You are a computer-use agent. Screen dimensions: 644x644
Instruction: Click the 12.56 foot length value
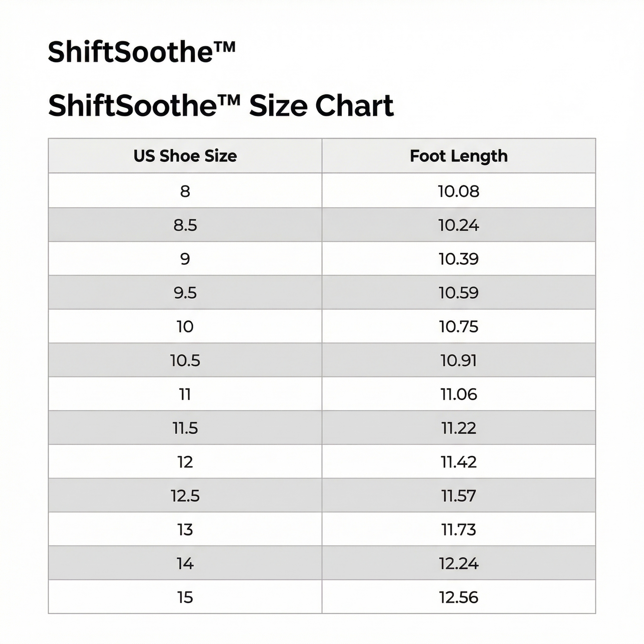458,597
